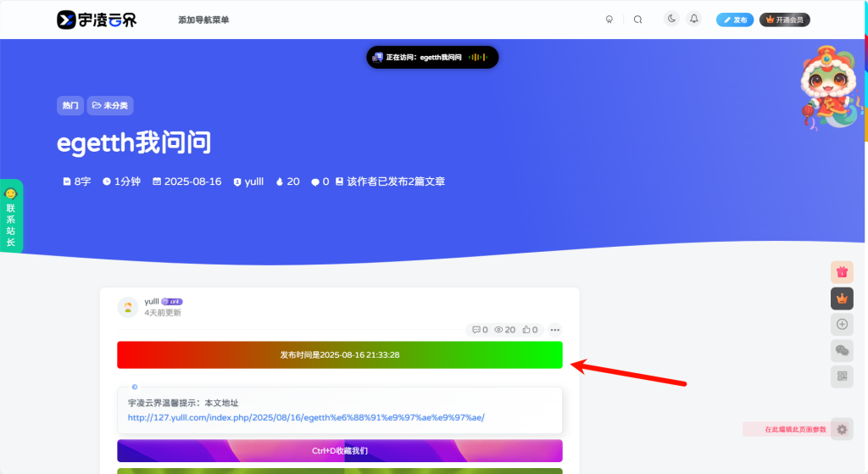Viewport: 868px width, 474px height.
Task: Click the LV6 level badge
Action: (x=172, y=302)
